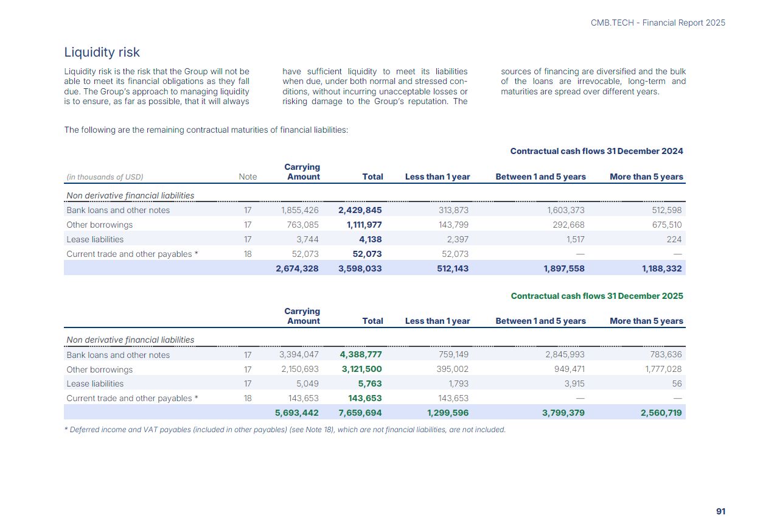The width and height of the screenshot is (760, 532).
Task: Click 2024 Other borrowings carrying amount 763,085
Action: click(x=300, y=225)
